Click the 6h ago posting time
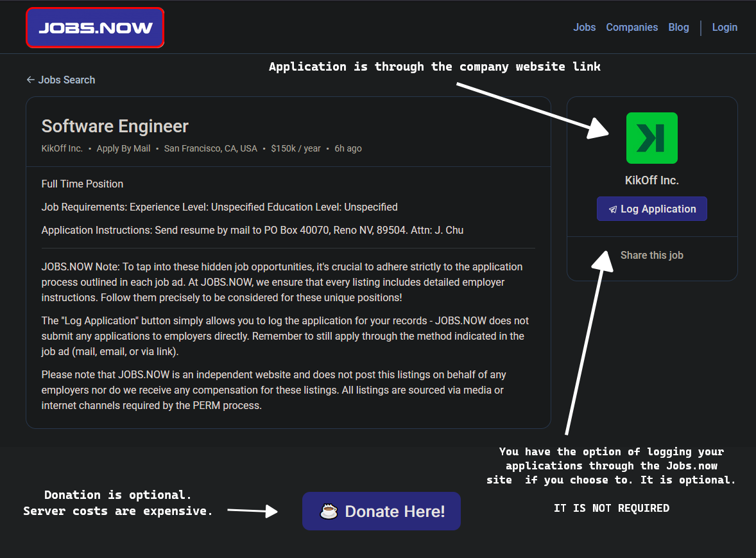This screenshot has width=756, height=558. (x=348, y=148)
